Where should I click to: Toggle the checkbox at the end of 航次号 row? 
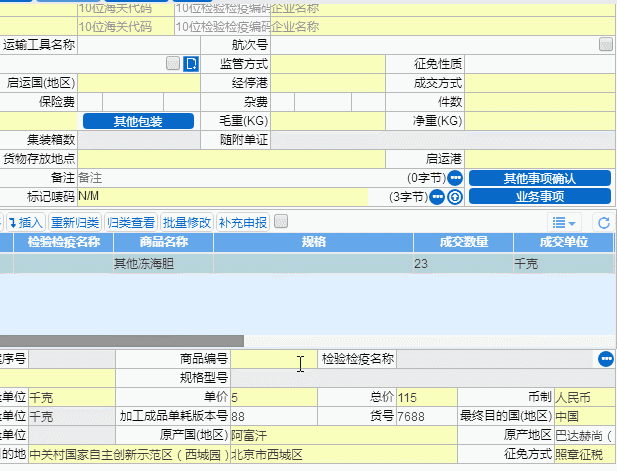pos(605,44)
